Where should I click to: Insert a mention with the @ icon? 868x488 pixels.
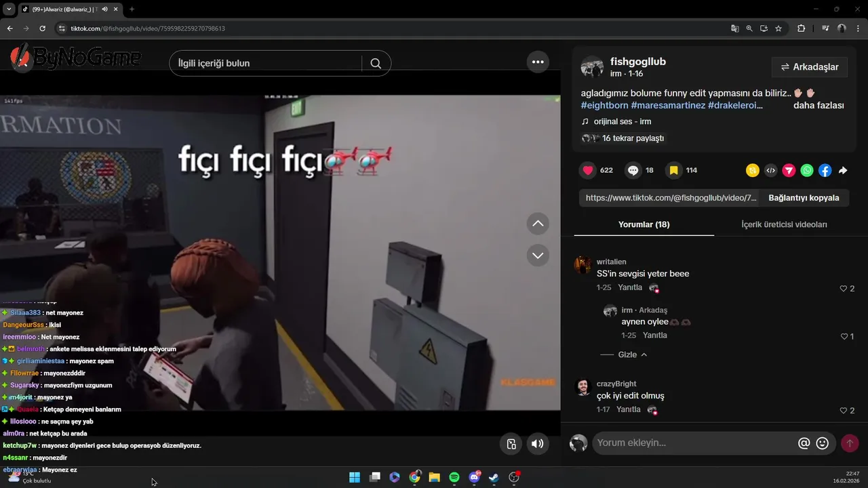pos(804,443)
